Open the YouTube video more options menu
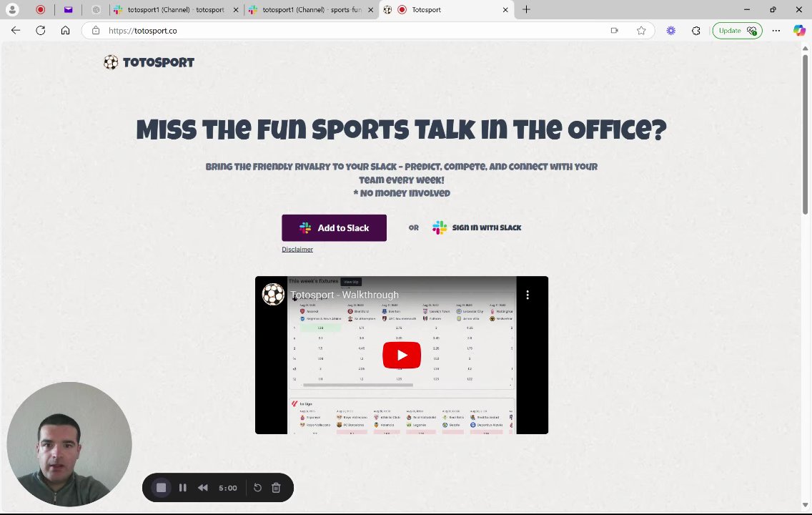Screen dimensions: 812x515 point(528,295)
